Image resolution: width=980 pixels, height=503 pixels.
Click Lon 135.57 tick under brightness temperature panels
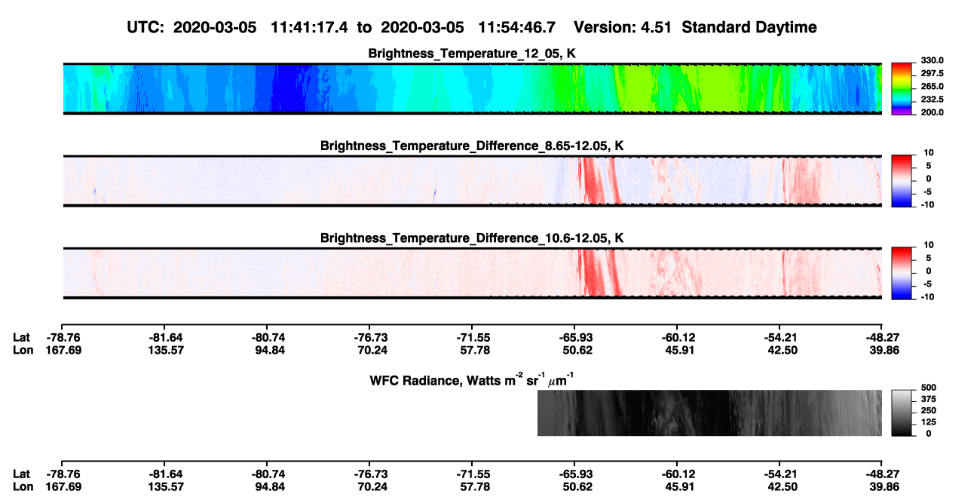tap(164, 350)
